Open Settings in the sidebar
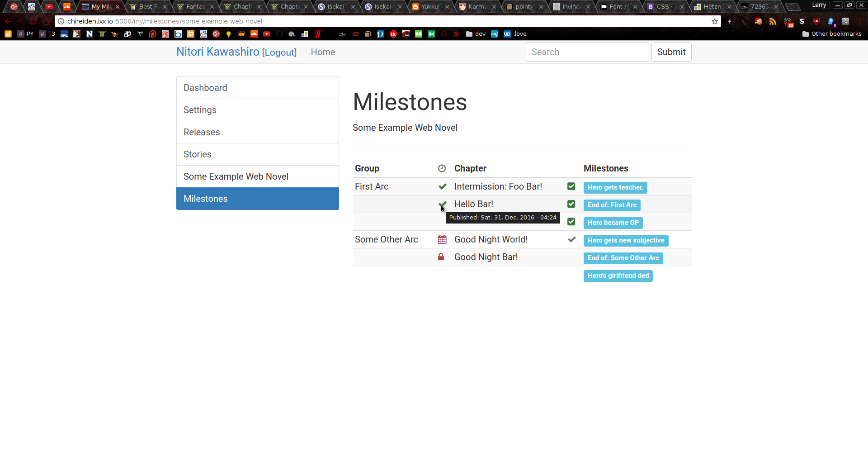This screenshot has width=868, height=476. (257, 110)
